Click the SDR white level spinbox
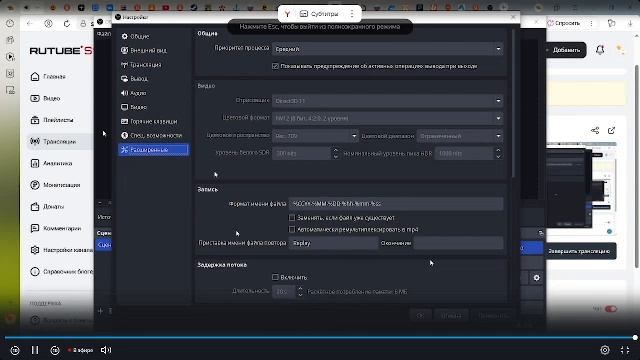 [305, 153]
